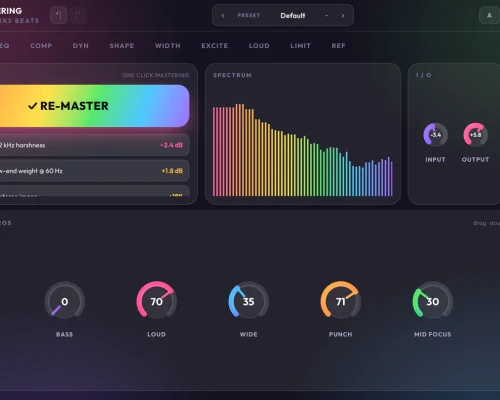
Task: Switch to the DYN tab
Action: pos(81,46)
